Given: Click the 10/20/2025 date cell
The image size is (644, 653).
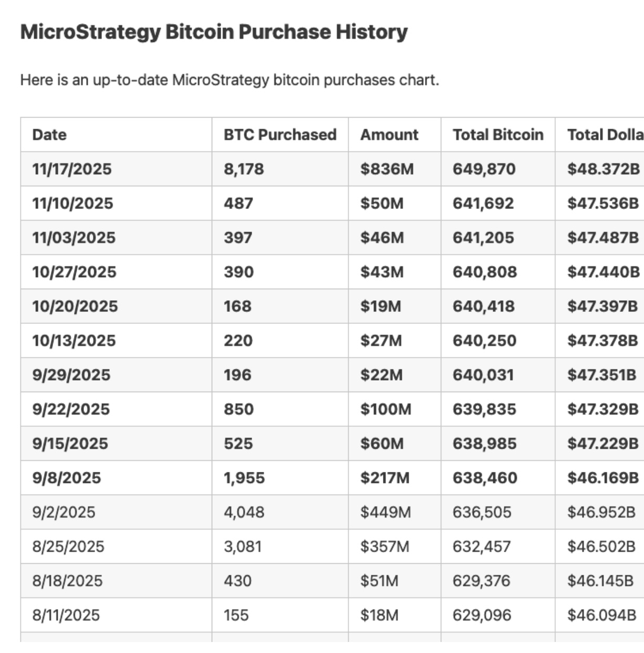Looking at the screenshot, I should point(75,306).
